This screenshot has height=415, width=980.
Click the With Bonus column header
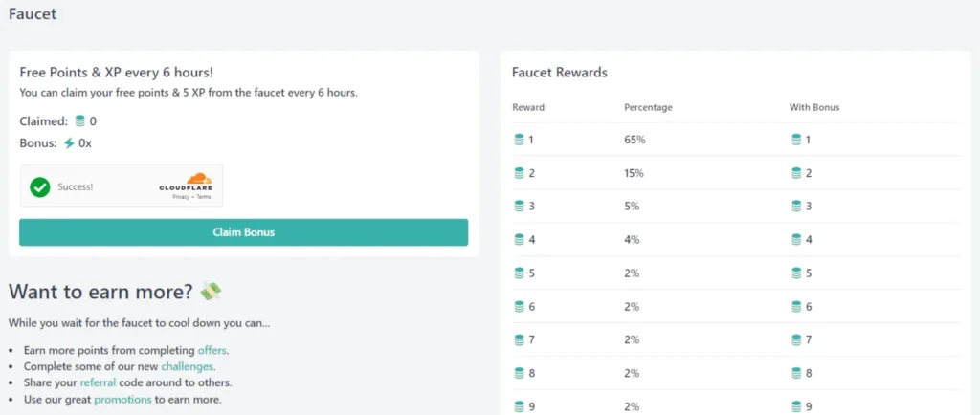814,107
